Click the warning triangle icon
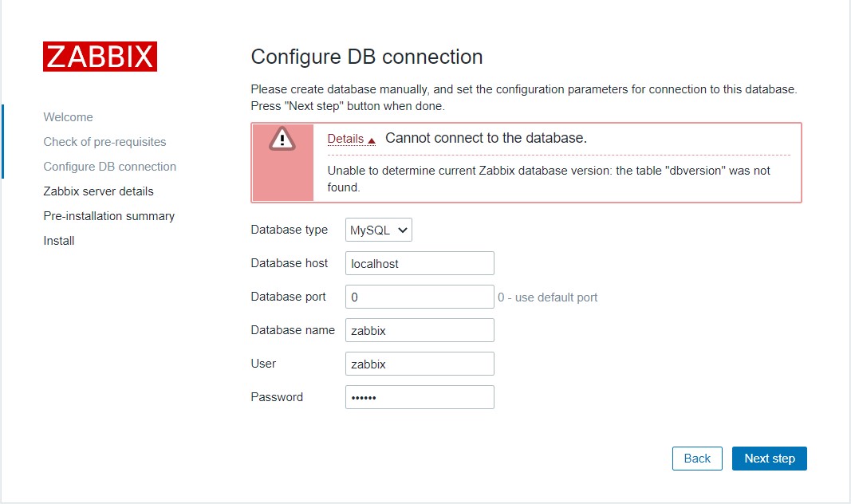 pyautogui.click(x=282, y=140)
